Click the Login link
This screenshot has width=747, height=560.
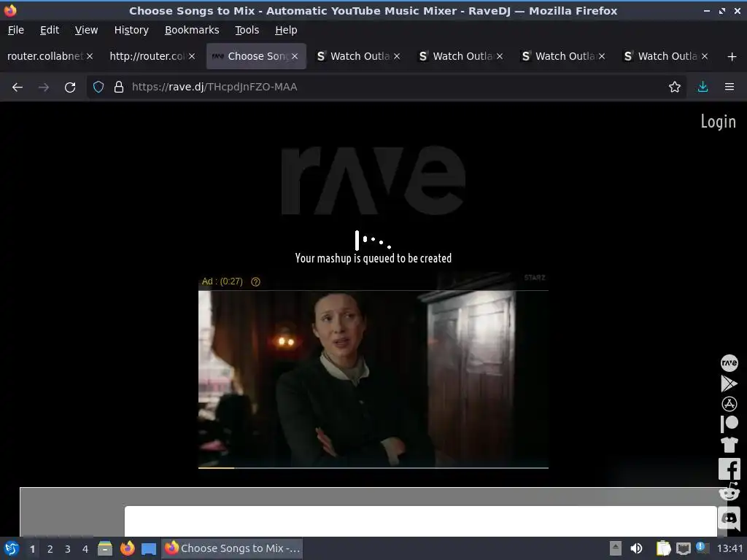point(718,122)
